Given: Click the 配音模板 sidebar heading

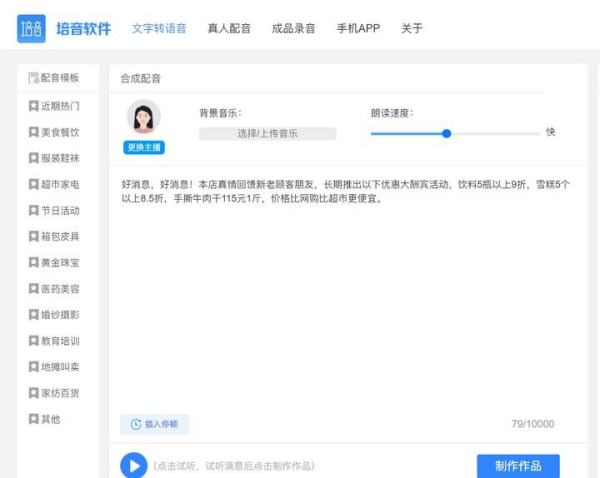Looking at the screenshot, I should (x=60, y=78).
